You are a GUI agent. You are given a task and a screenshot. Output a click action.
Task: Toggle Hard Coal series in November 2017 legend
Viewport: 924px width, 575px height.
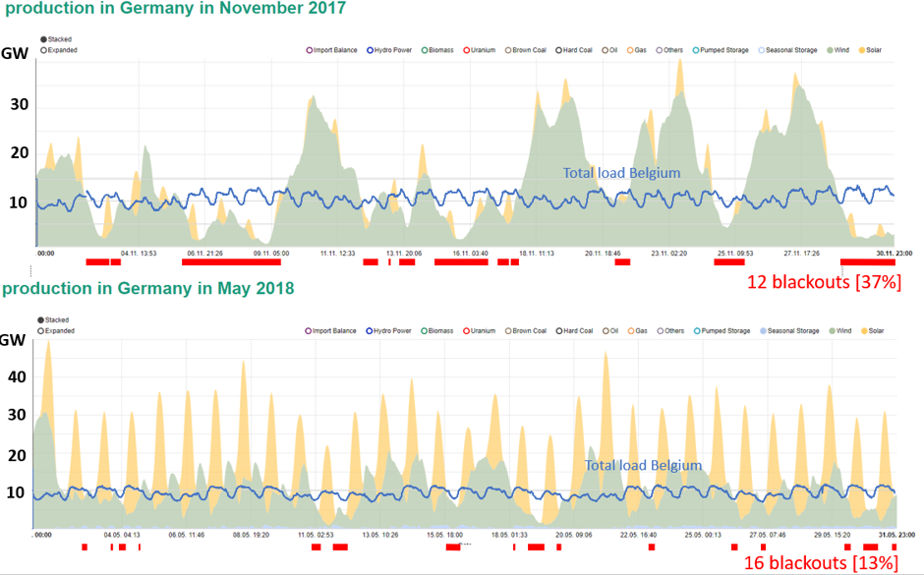(574, 50)
